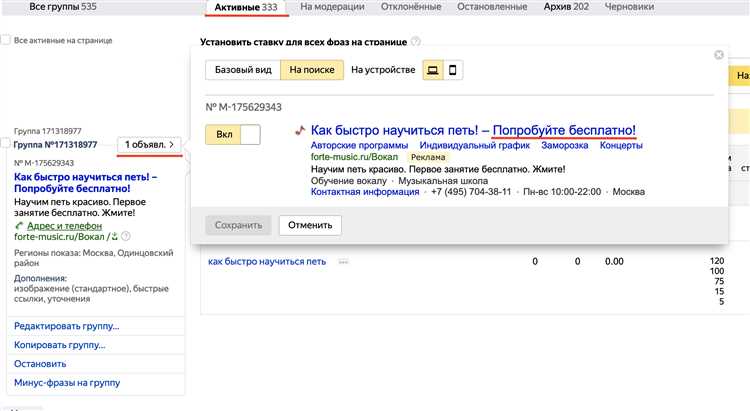Open the 'На модерации' tab

click(x=334, y=7)
